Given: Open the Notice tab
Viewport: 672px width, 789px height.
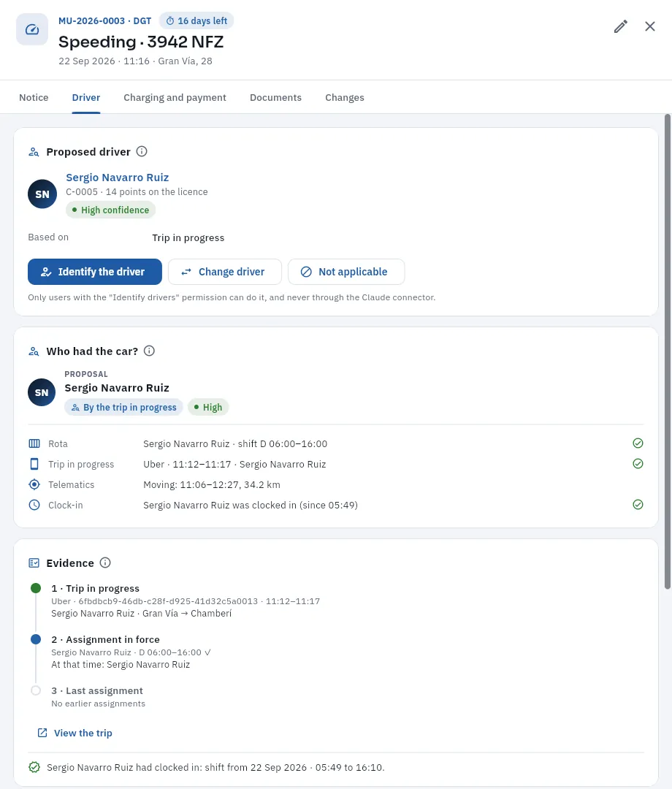Looking at the screenshot, I should pyautogui.click(x=34, y=98).
